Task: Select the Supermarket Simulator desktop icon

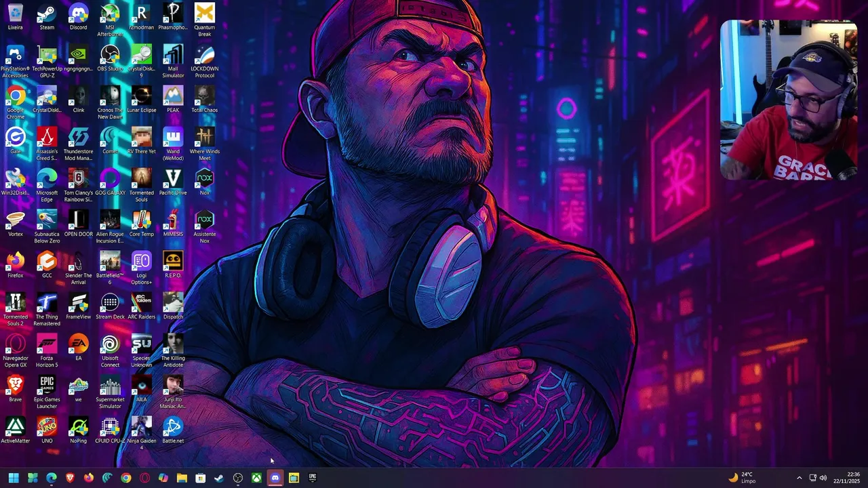Action: point(110,392)
